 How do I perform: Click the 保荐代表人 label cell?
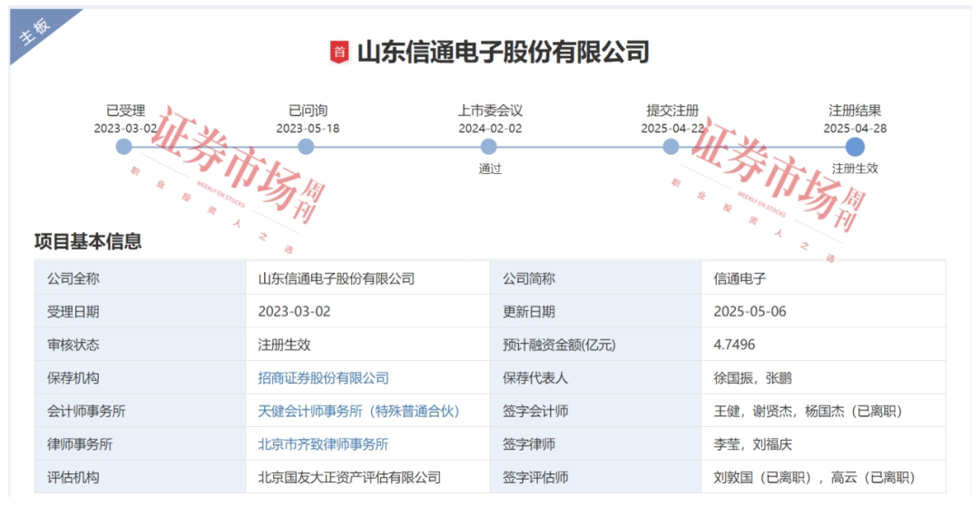pos(595,378)
